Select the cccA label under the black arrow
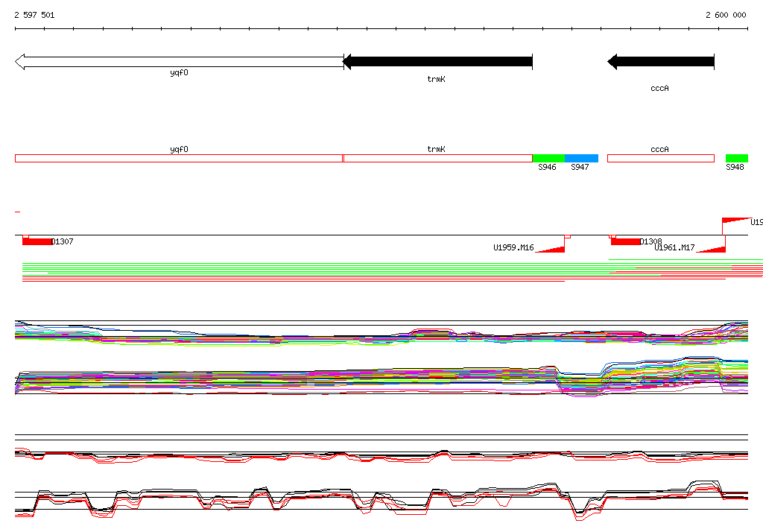Screen dimensions: 763x532 [x=659, y=88]
